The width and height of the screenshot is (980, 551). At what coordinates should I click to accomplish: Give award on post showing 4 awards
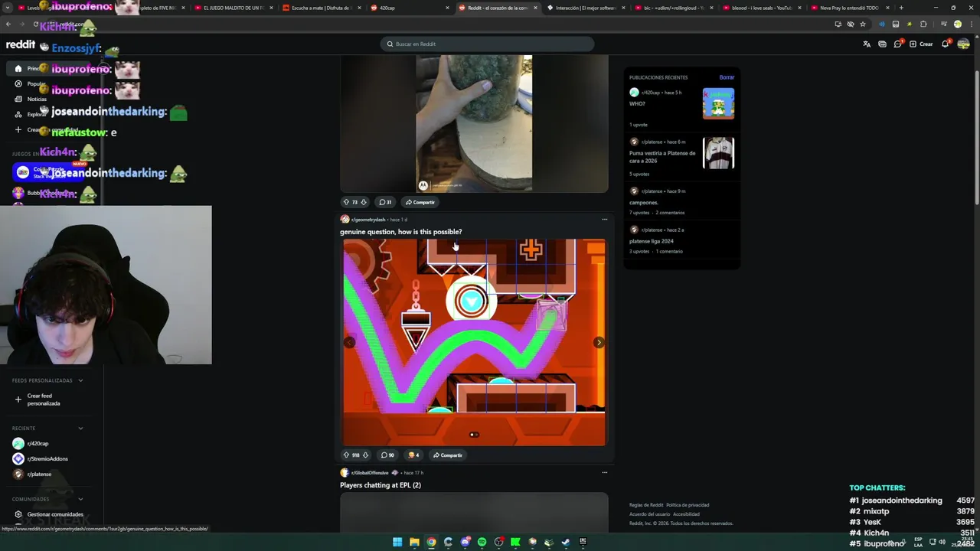coord(414,455)
